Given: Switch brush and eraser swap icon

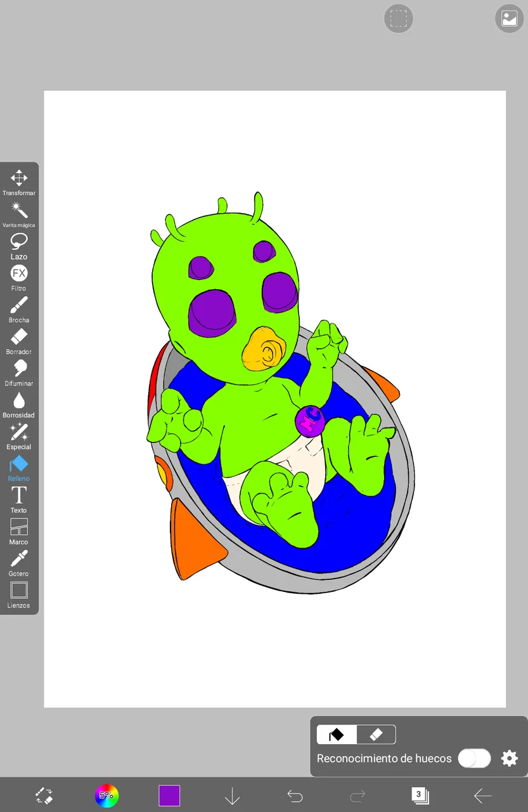Looking at the screenshot, I should pyautogui.click(x=44, y=796).
